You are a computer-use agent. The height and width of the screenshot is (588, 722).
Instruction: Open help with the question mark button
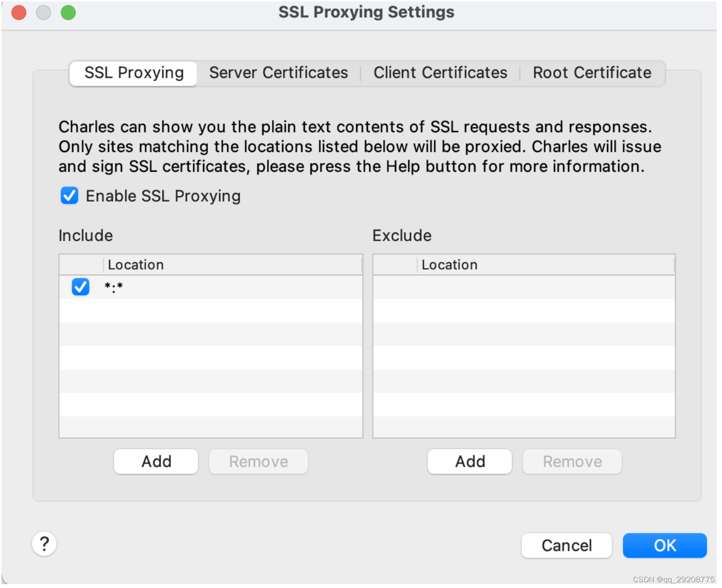44,544
